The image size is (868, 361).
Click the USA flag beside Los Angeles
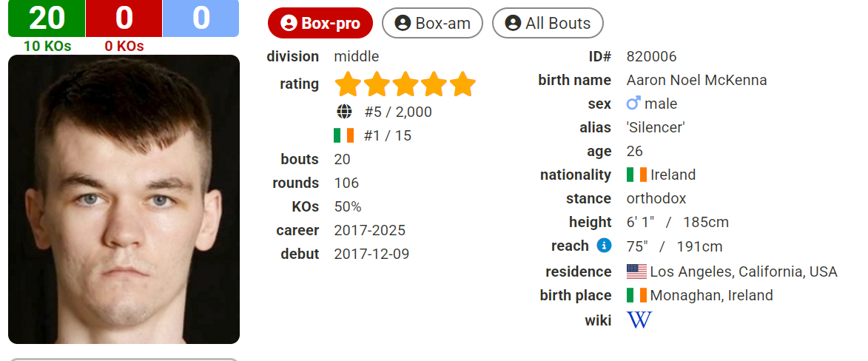[x=636, y=271]
